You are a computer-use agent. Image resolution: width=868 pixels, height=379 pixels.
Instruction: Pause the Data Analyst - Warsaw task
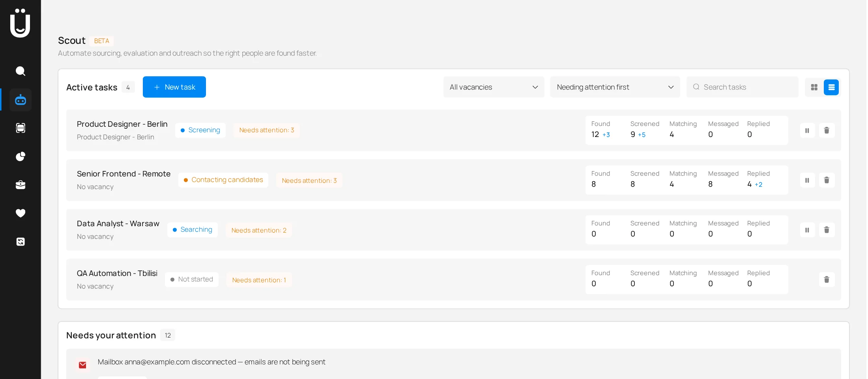tap(807, 230)
